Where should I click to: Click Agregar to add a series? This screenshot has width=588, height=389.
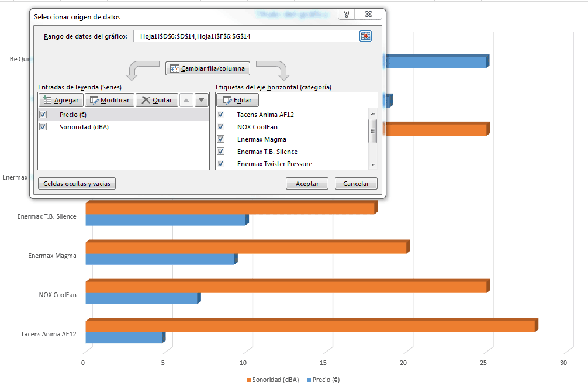point(61,100)
